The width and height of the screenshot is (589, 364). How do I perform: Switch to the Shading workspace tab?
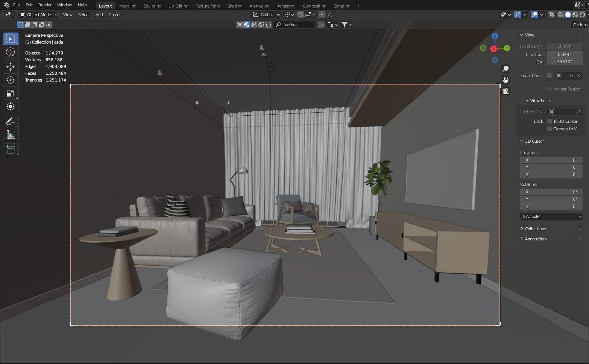(x=234, y=6)
